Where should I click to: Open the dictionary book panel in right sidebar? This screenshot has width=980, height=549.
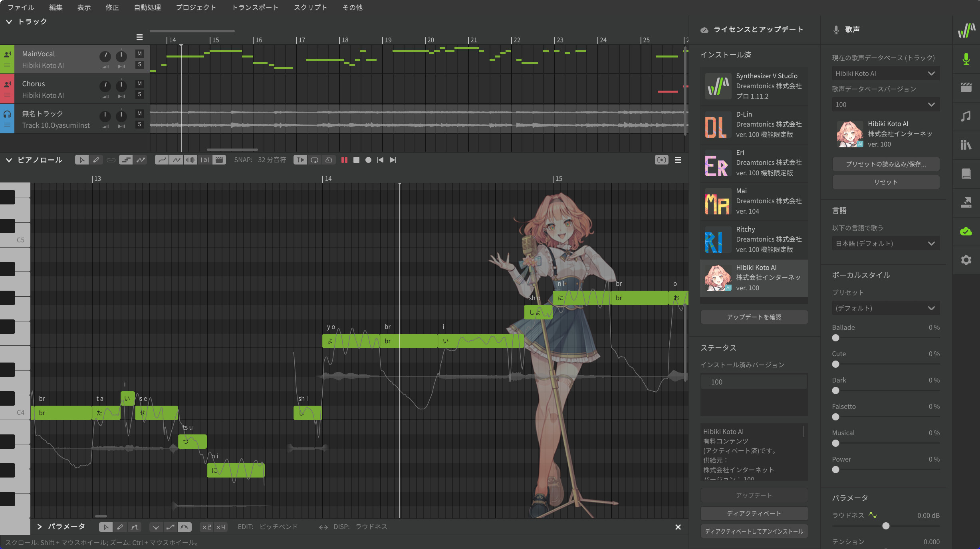[x=966, y=173]
